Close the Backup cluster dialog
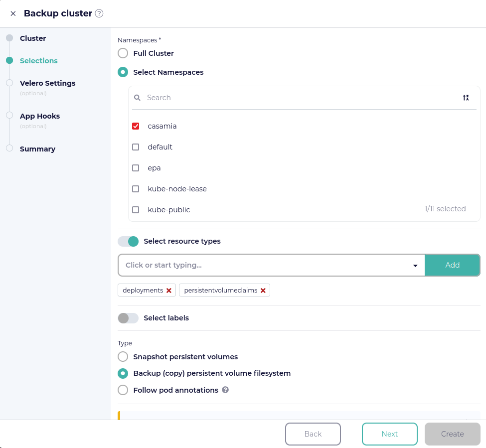 (13, 13)
